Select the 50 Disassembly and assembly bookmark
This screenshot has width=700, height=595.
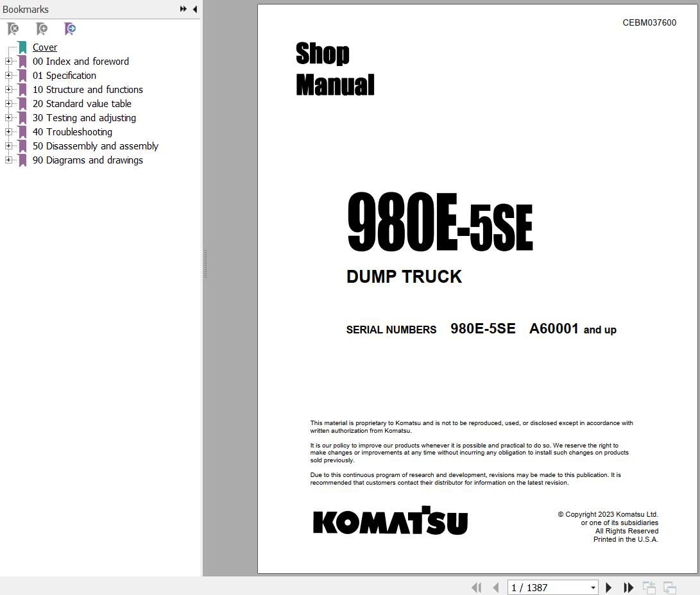point(96,146)
